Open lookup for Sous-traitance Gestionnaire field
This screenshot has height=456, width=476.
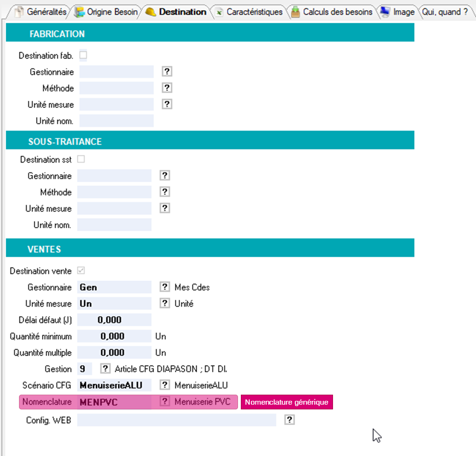tap(164, 176)
